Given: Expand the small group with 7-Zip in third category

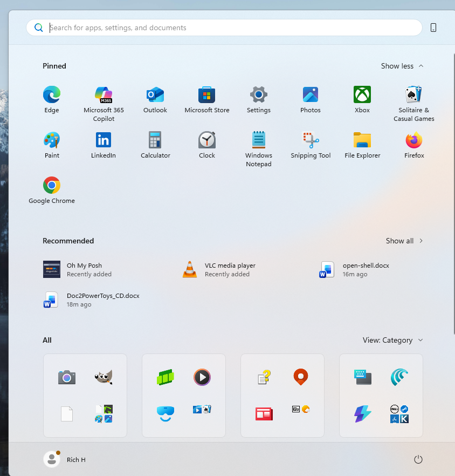Looking at the screenshot, I should [x=301, y=409].
